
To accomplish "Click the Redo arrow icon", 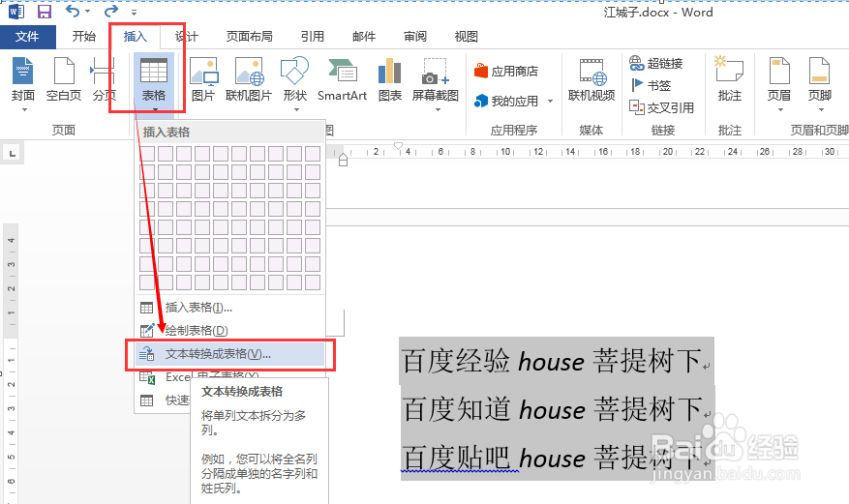I will (111, 11).
